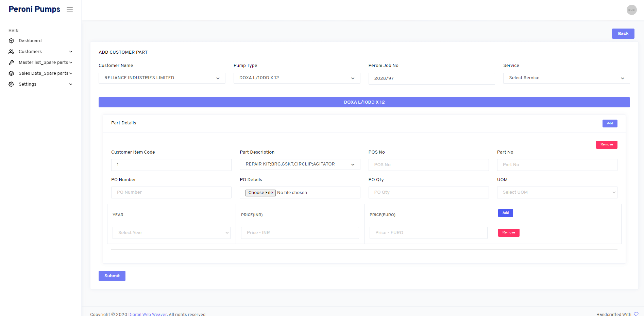Open the user avatar in the header
This screenshot has width=644, height=316.
[x=631, y=10]
